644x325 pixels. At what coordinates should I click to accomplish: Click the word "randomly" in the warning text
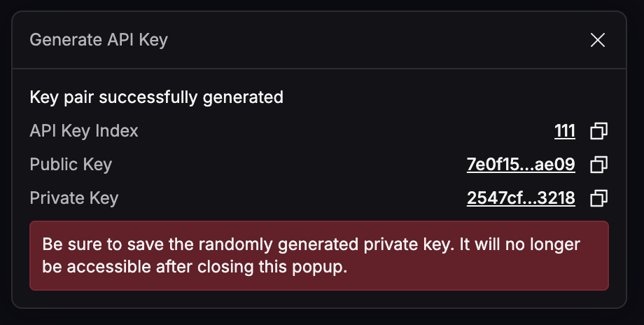pos(225,245)
